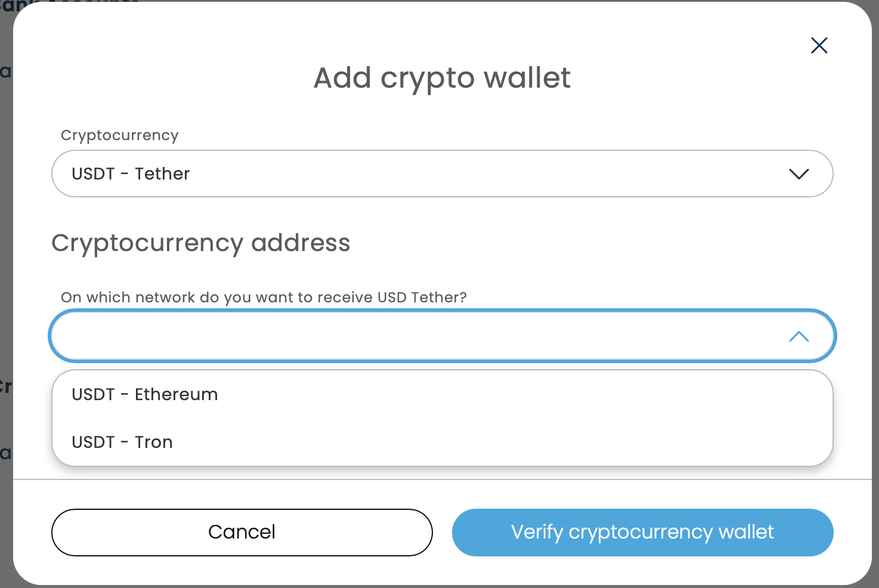This screenshot has height=588, width=879.
Task: Collapse the network list using up chevron
Action: pyautogui.click(x=798, y=337)
